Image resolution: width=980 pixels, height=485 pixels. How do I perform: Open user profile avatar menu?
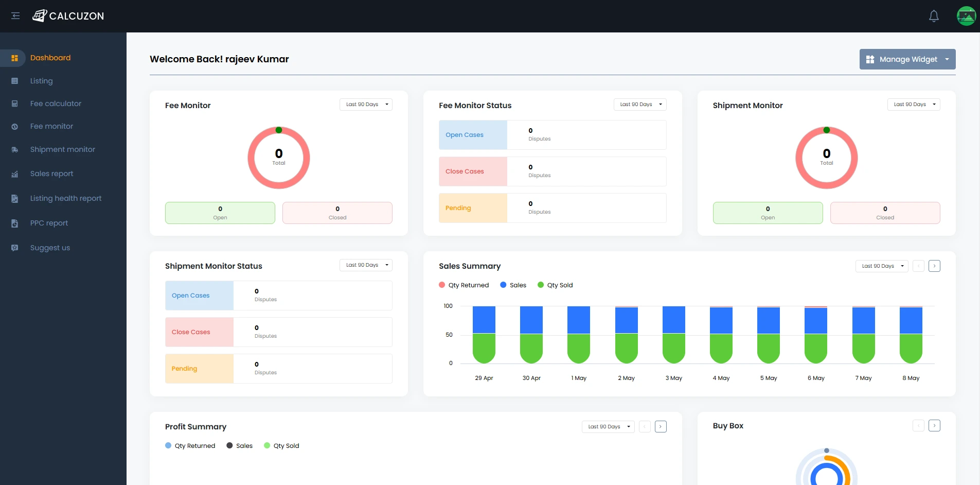pyautogui.click(x=966, y=16)
